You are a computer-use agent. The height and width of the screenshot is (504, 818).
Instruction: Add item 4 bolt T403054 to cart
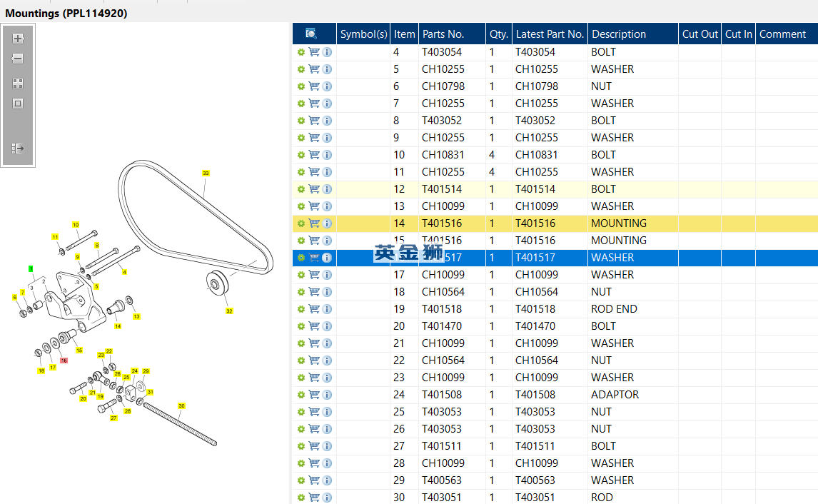coord(314,51)
